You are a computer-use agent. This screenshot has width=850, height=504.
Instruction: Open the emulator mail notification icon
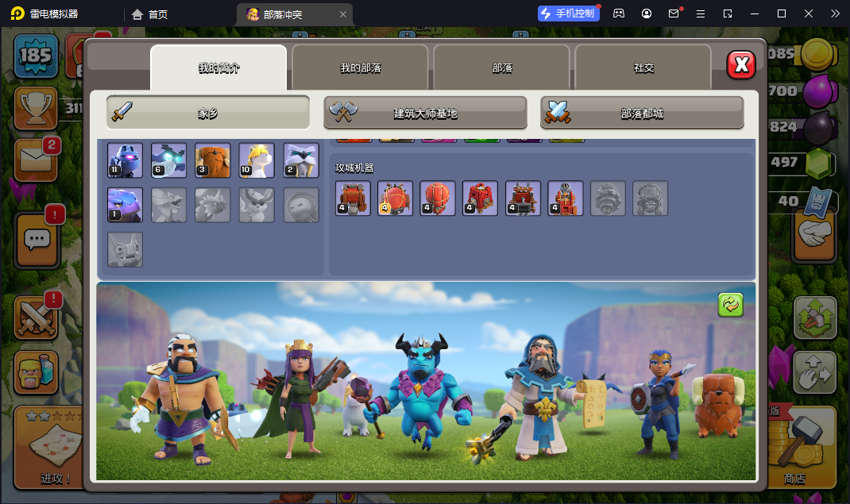tap(674, 13)
